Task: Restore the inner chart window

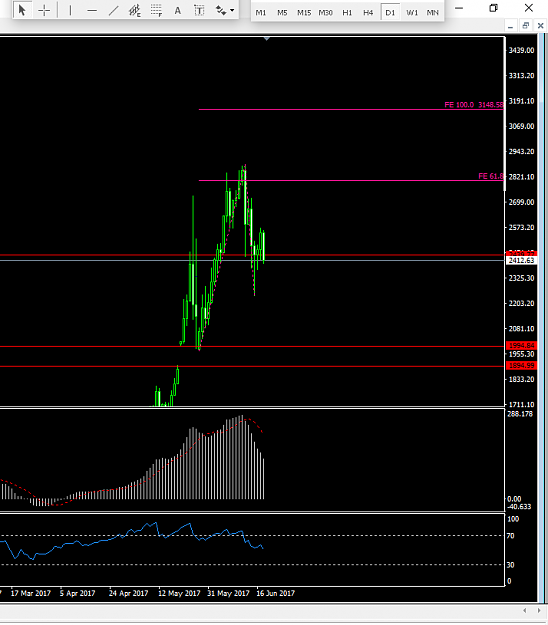Action: point(526,26)
